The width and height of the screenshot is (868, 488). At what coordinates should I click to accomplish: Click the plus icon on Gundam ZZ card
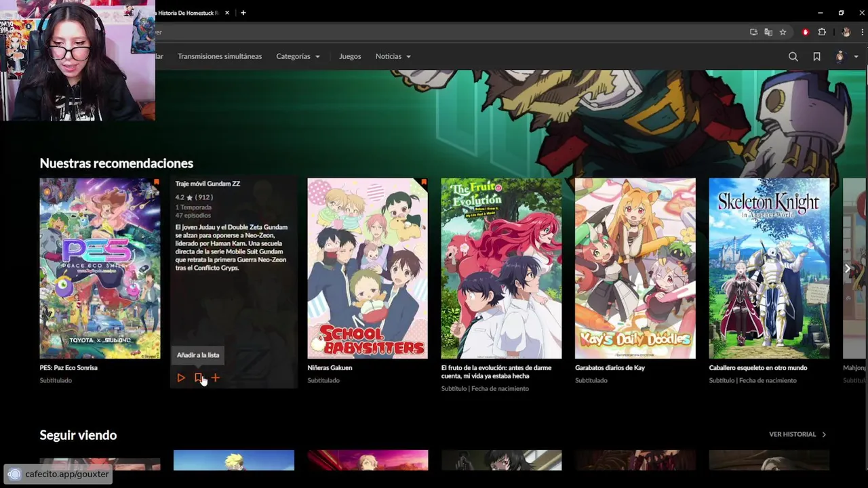pyautogui.click(x=215, y=378)
